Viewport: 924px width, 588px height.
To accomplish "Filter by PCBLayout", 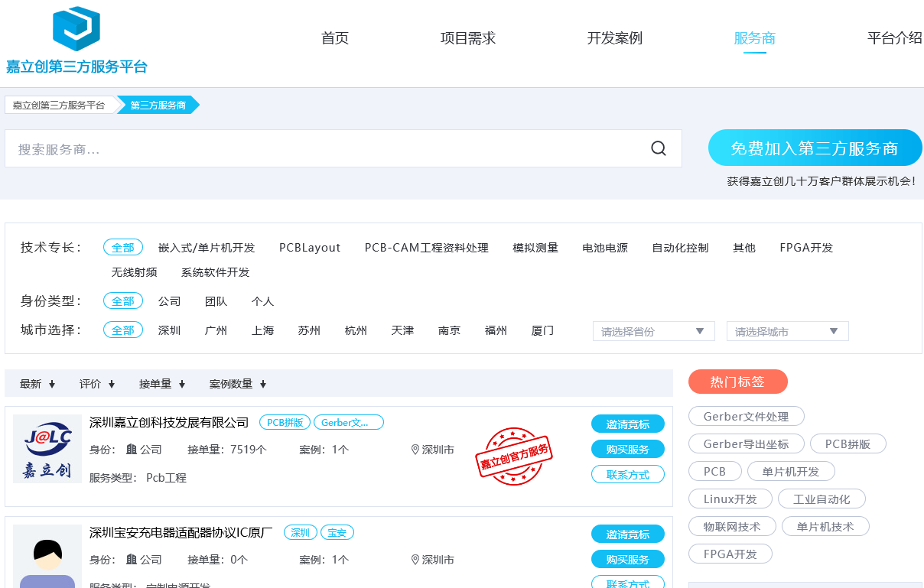I will 310,248.
